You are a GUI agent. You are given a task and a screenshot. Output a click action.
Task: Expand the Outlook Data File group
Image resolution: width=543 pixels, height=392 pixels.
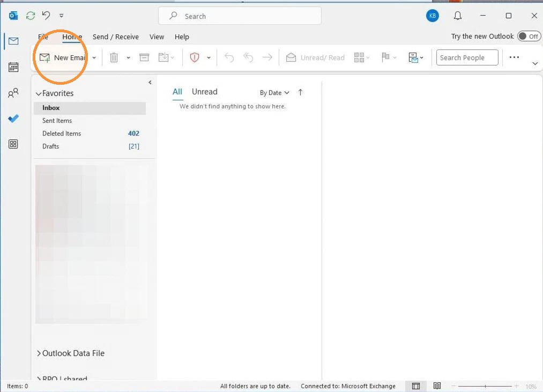coord(39,353)
